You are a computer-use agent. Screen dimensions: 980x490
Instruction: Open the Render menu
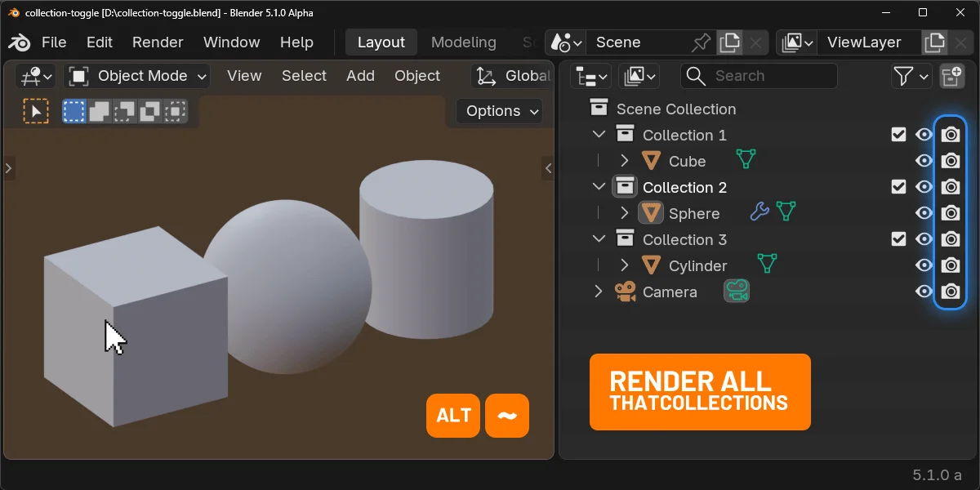tap(158, 42)
